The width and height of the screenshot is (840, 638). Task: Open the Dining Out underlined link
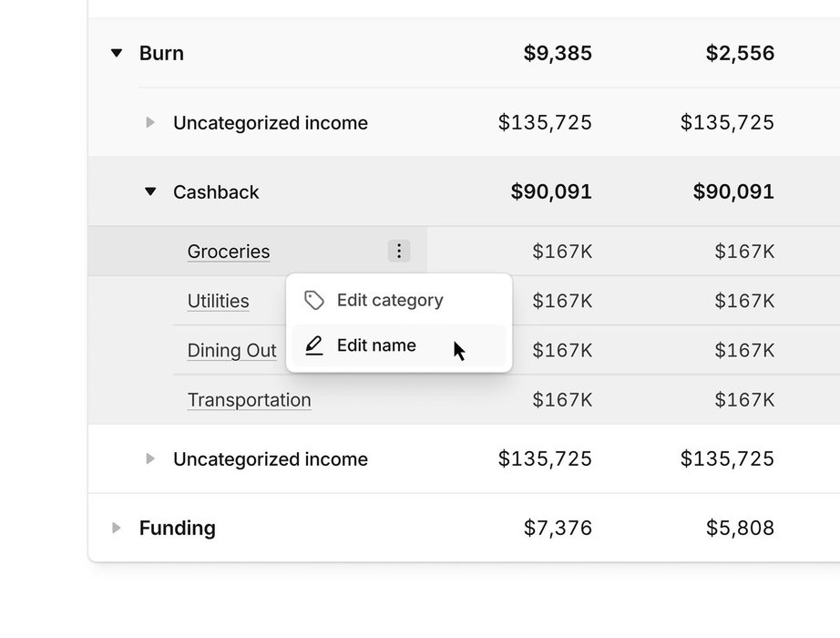(x=231, y=350)
